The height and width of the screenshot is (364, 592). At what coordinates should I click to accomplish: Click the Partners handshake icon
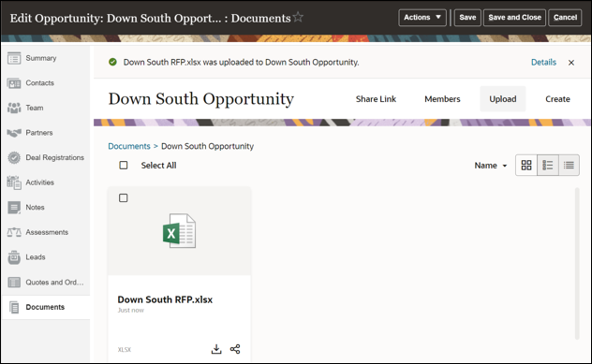pos(14,133)
